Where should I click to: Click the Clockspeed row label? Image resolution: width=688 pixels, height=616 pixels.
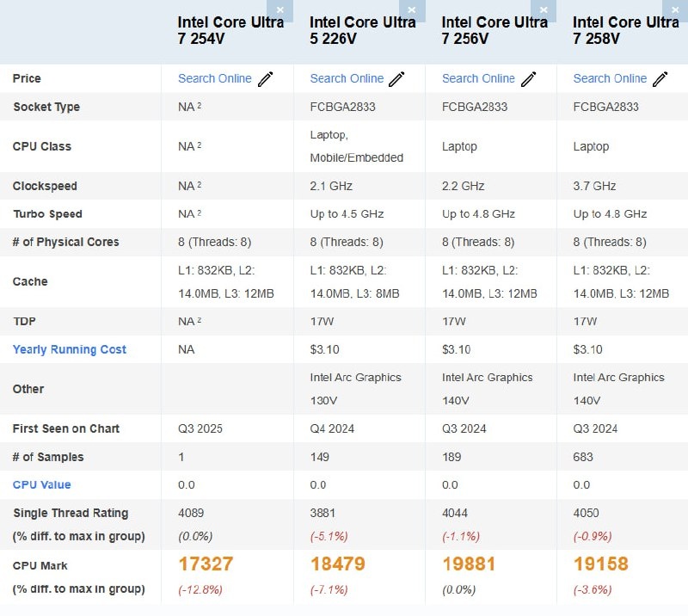(45, 186)
